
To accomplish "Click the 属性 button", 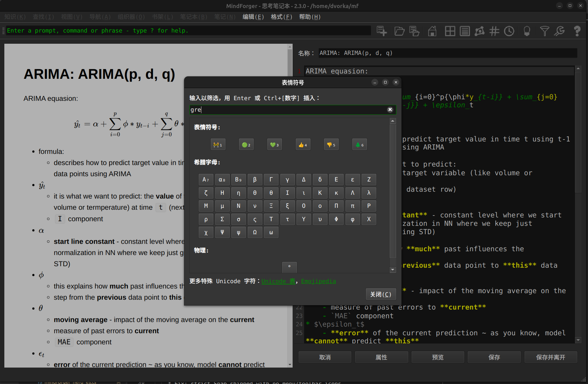I will [x=381, y=357].
